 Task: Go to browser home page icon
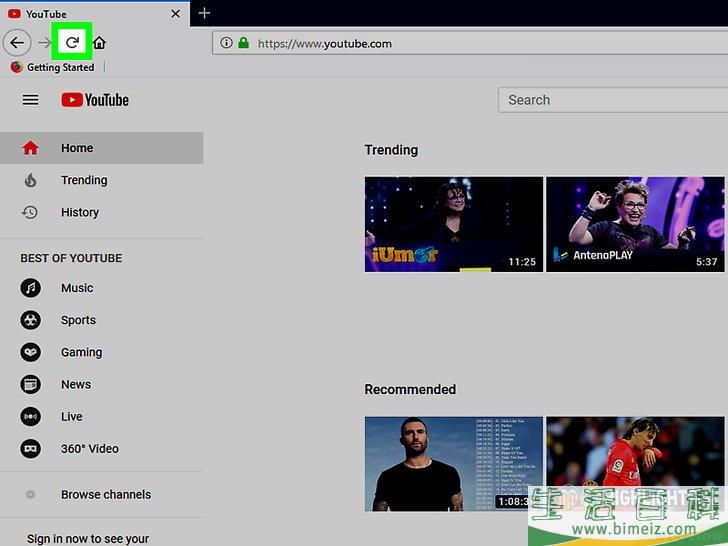pos(99,43)
